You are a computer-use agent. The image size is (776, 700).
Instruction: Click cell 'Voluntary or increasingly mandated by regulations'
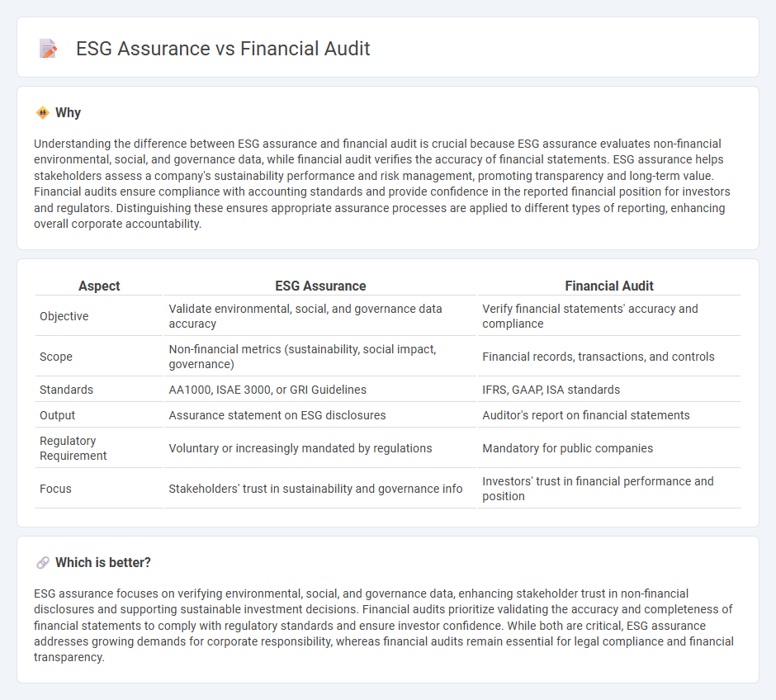point(320,448)
